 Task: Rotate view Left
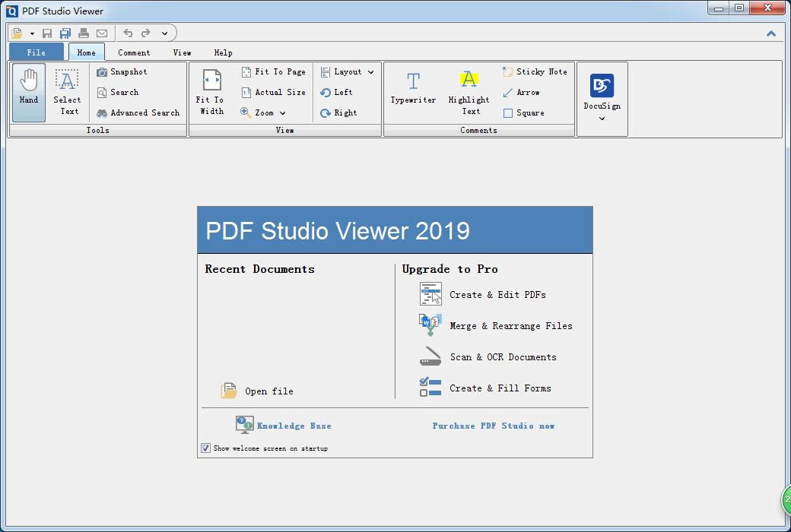tap(336, 92)
